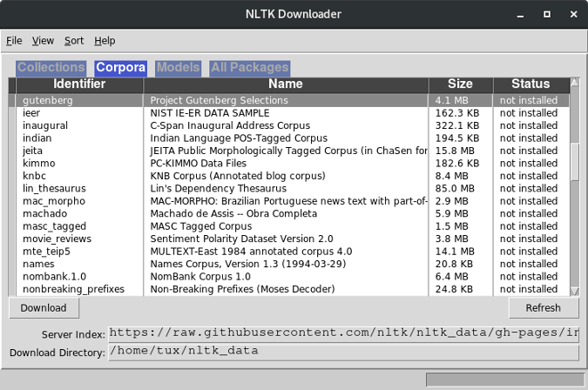Click the 85.0 MB size value
This screenshot has height=390, width=588.
click(x=455, y=188)
